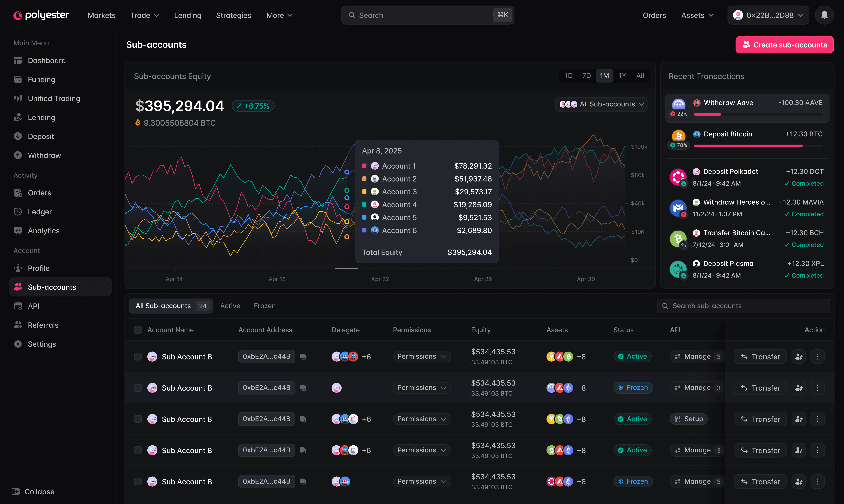Image resolution: width=844 pixels, height=504 pixels.
Task: Click Setup API button in third row
Action: tap(688, 419)
